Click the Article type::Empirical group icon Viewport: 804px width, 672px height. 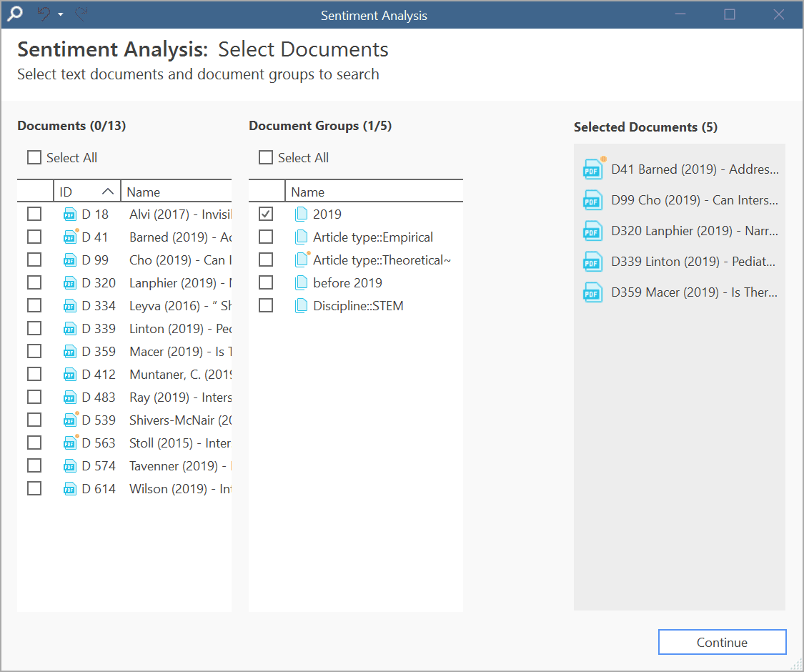(x=302, y=237)
